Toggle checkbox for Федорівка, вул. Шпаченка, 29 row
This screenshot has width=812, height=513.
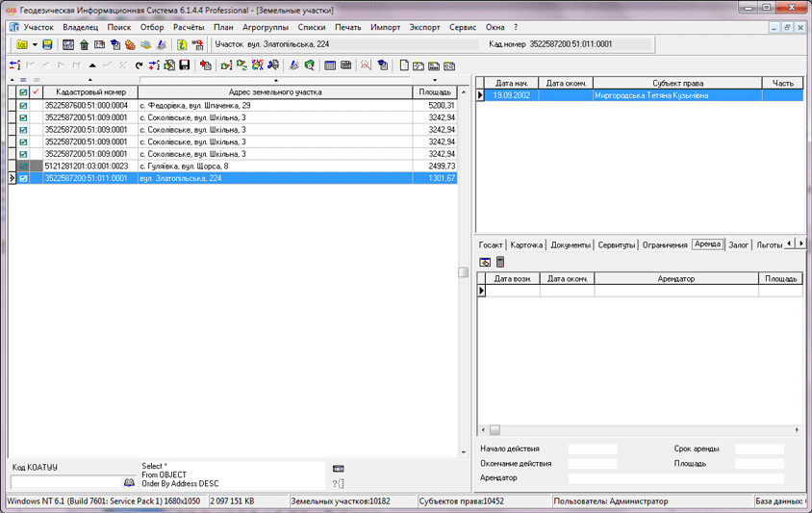(23, 106)
